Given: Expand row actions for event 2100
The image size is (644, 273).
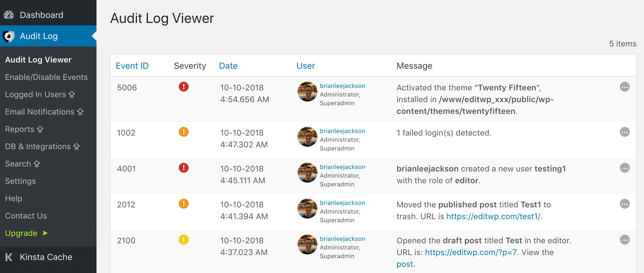Looking at the screenshot, I should click(625, 240).
